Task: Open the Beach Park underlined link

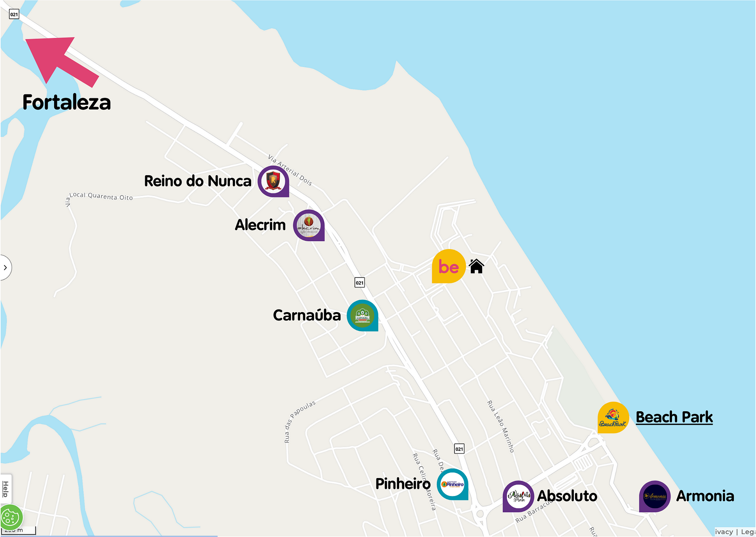Action: click(x=674, y=417)
